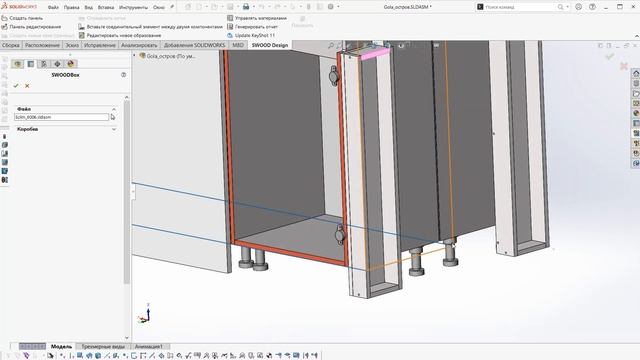Image resolution: width=640 pixels, height=360 pixels.
Task: Open Design Library task pane icon
Action: pos(636,84)
